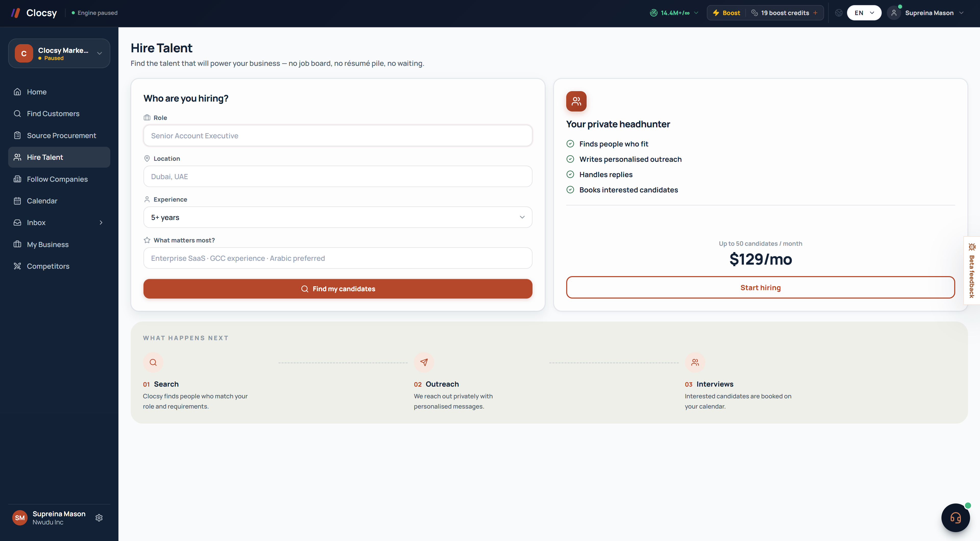Click the Calendar icon in sidebar
Image resolution: width=980 pixels, height=541 pixels.
pyautogui.click(x=17, y=201)
